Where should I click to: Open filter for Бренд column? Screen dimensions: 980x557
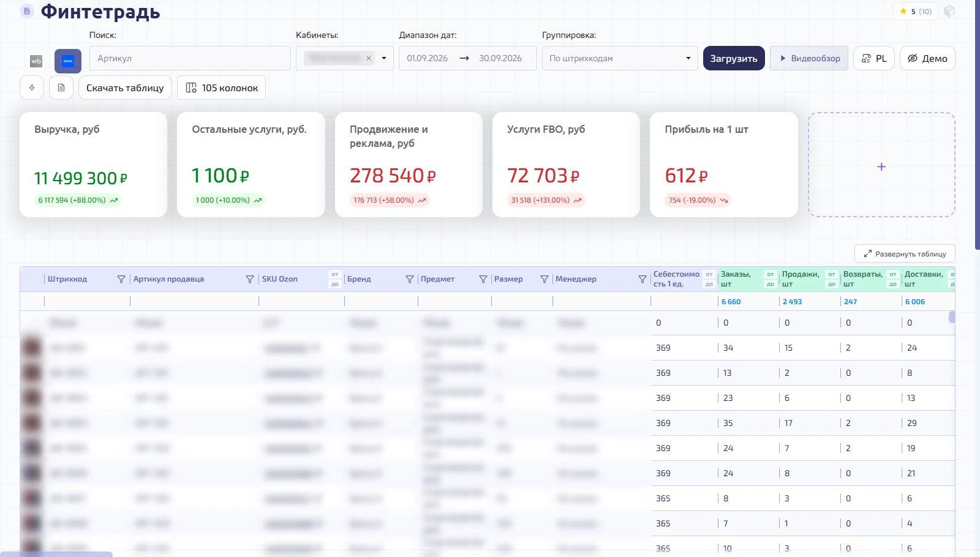pos(409,279)
